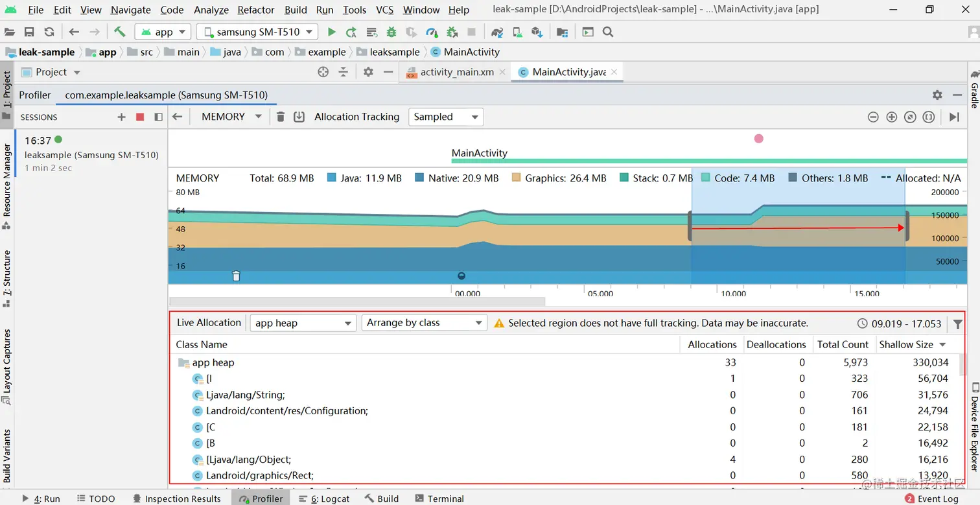The width and height of the screenshot is (980, 505).
Task: Start new profiling session with plus icon
Action: 121,117
